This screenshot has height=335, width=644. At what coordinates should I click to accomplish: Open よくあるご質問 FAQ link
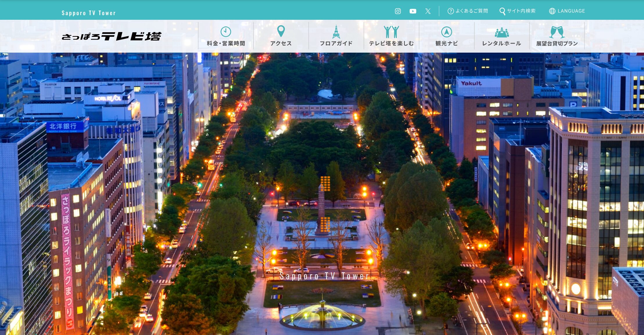point(471,11)
